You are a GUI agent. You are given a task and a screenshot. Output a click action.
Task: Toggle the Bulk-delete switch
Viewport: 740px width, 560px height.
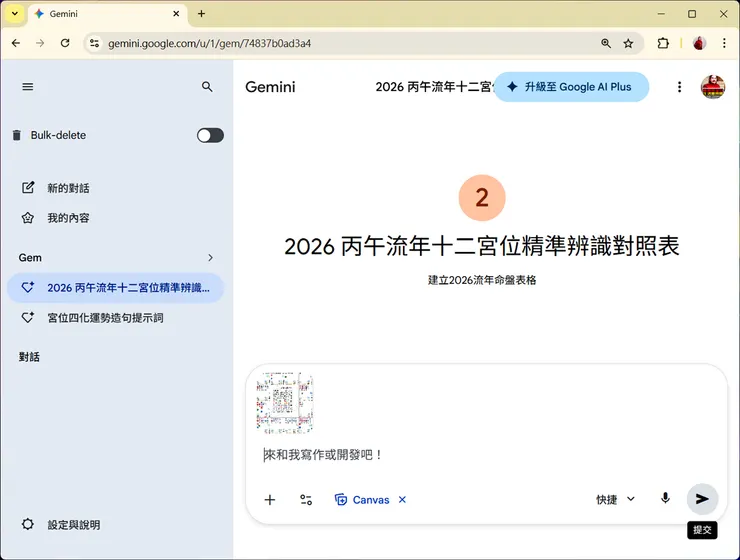point(210,135)
